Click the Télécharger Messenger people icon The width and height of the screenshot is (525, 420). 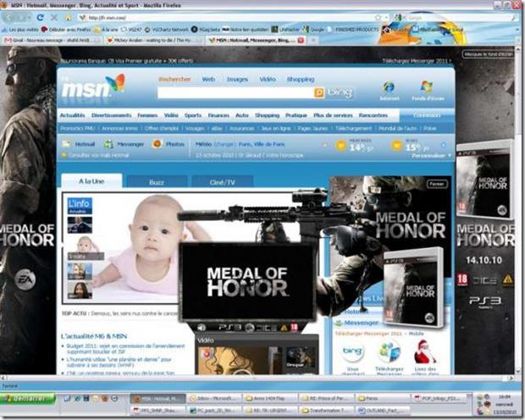pyautogui.click(x=388, y=352)
